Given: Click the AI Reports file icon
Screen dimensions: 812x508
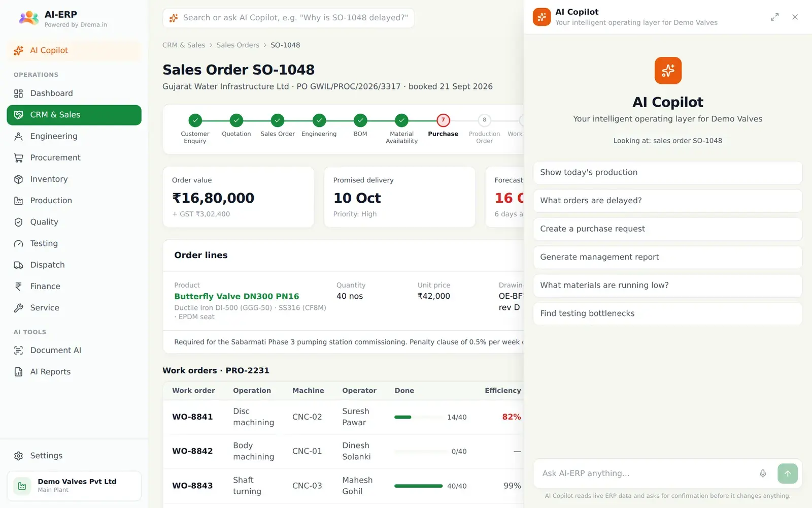Looking at the screenshot, I should [x=19, y=372].
